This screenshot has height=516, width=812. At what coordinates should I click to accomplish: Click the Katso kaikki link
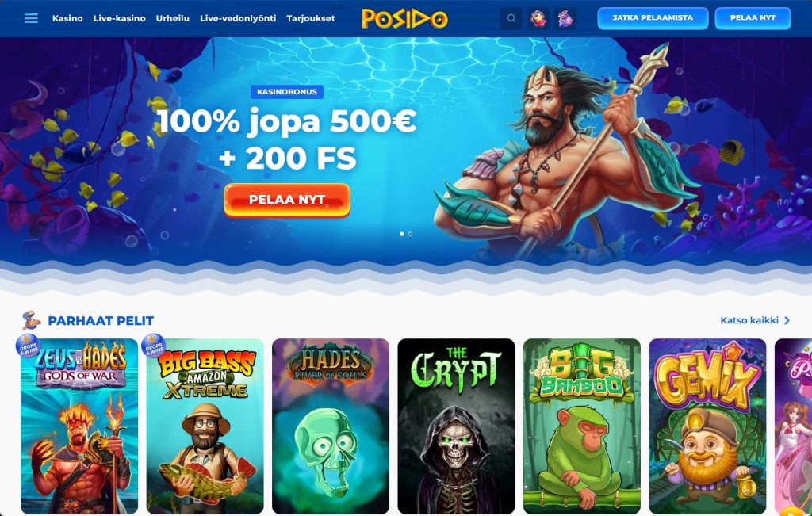point(749,320)
